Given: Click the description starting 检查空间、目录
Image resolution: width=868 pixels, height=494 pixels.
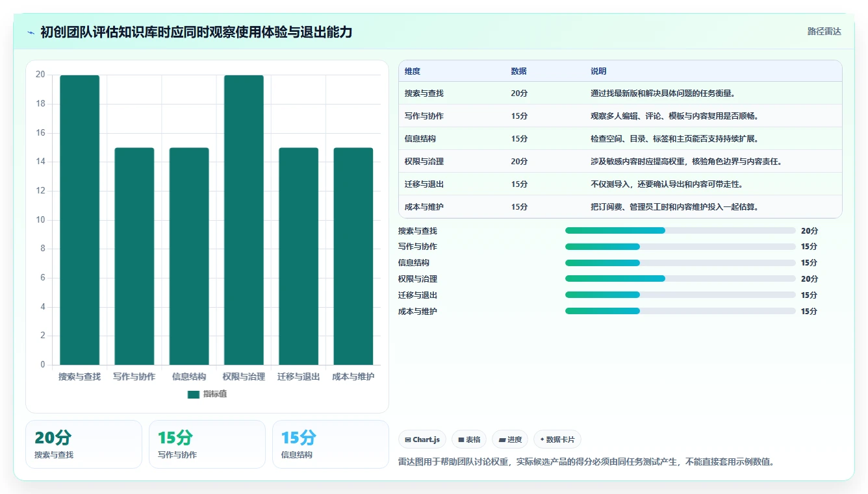Looking at the screenshot, I should point(675,139).
